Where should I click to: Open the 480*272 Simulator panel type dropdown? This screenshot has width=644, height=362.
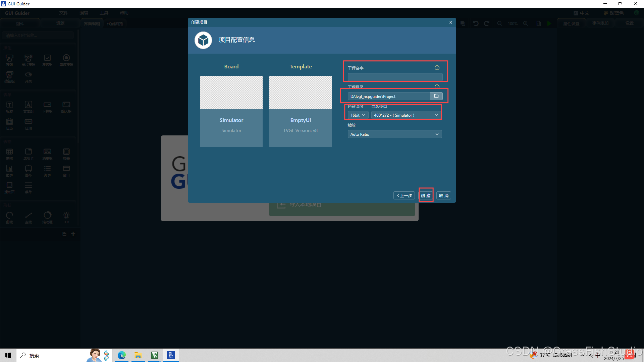click(406, 115)
